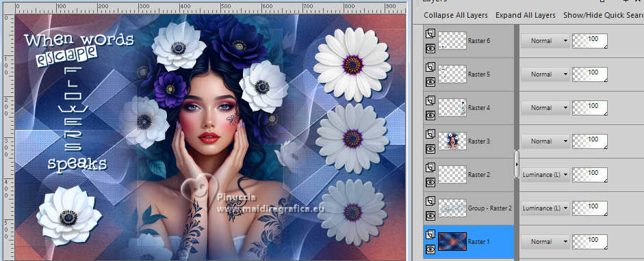The width and height of the screenshot is (644, 261).
Task: Click the layer type icon for Group - Raster 2
Action: (430, 201)
